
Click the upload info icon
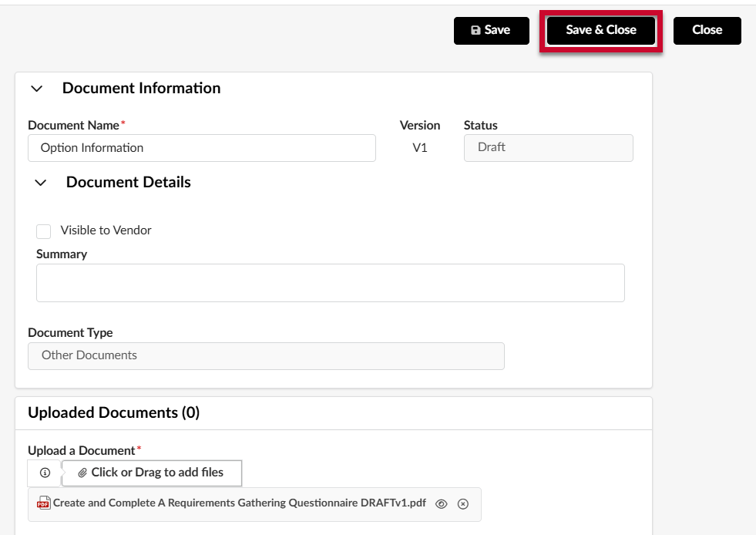click(x=45, y=473)
